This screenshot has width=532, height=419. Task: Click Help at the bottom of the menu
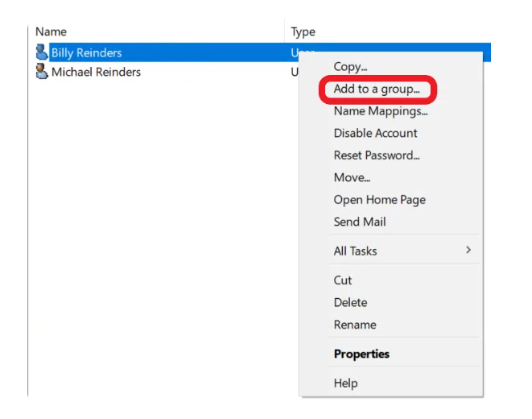(345, 383)
